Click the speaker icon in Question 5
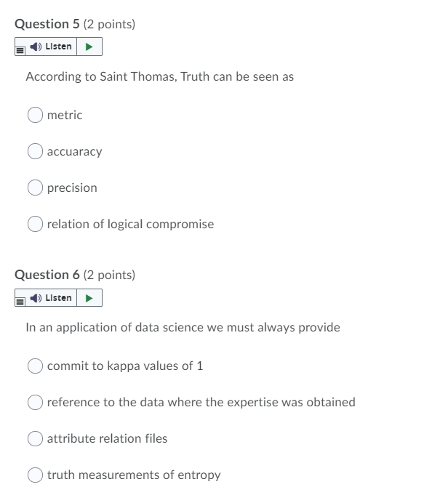 click(x=35, y=47)
